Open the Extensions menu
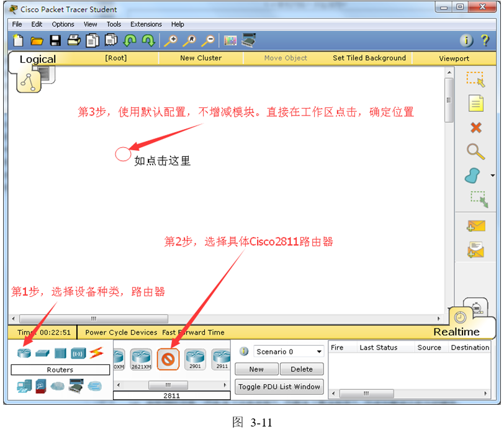Screen dimensions: 504x429 pos(146,24)
